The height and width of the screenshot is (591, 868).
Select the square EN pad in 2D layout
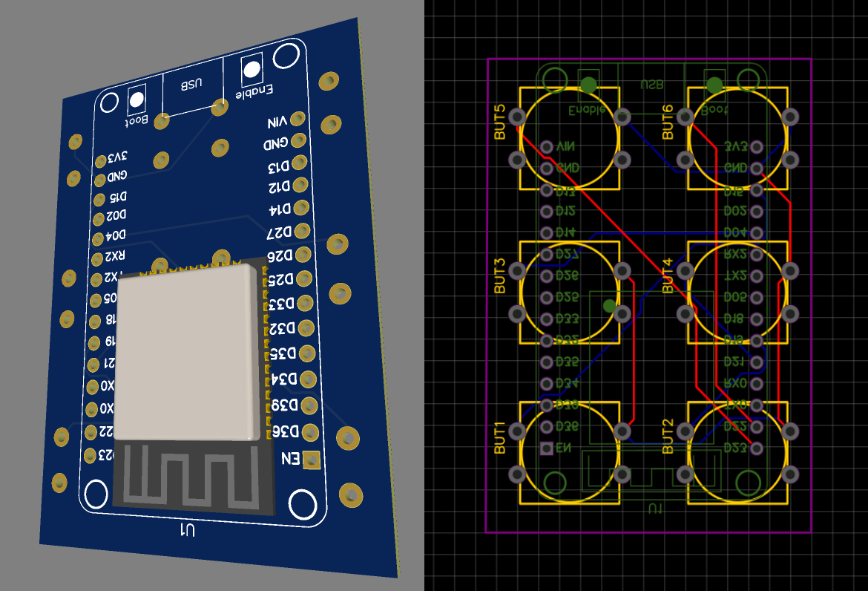pyautogui.click(x=546, y=448)
